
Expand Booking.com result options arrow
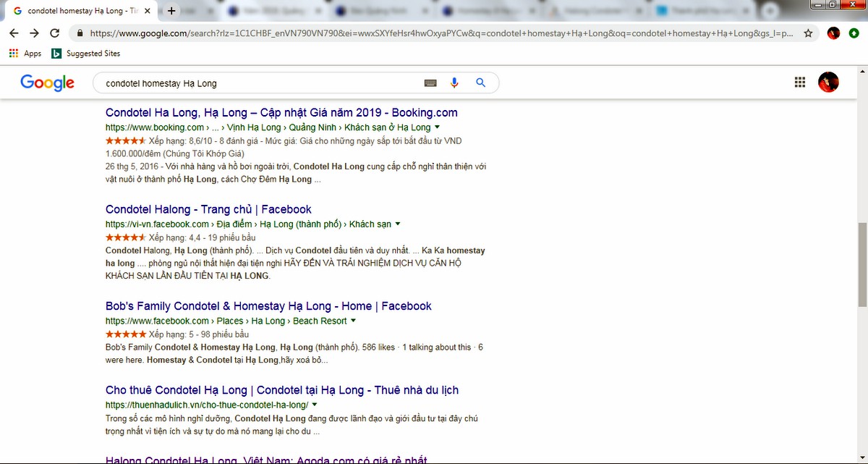point(438,127)
